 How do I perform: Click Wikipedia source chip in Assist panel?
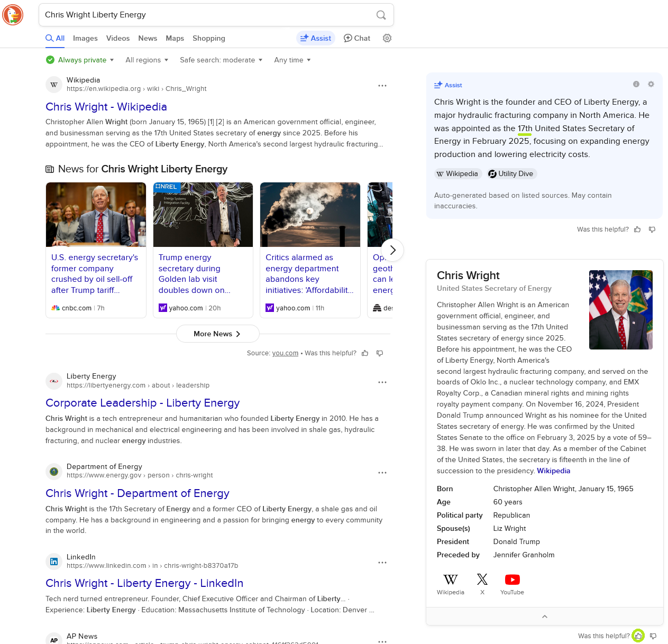457,173
